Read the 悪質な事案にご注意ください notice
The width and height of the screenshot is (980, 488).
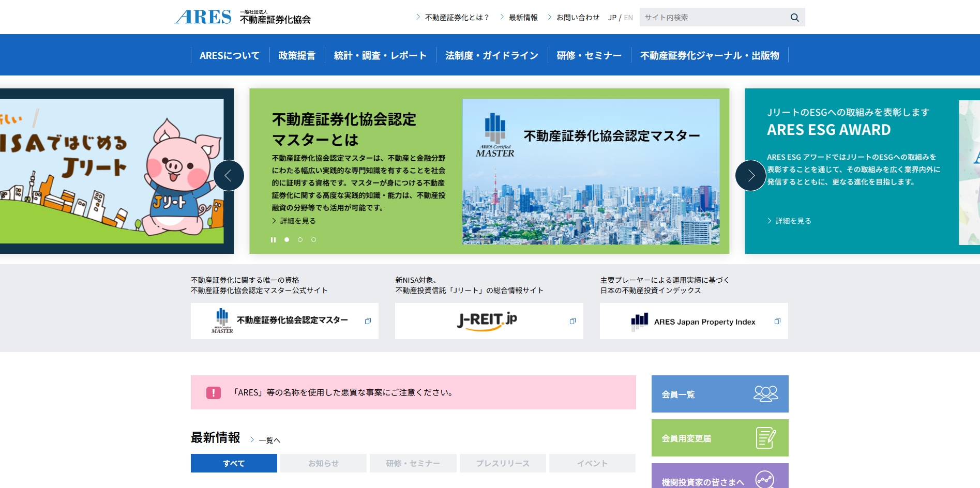(413, 392)
